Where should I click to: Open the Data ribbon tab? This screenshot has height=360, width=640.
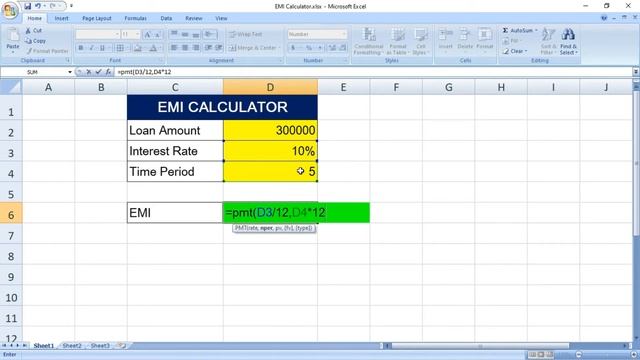[166, 18]
